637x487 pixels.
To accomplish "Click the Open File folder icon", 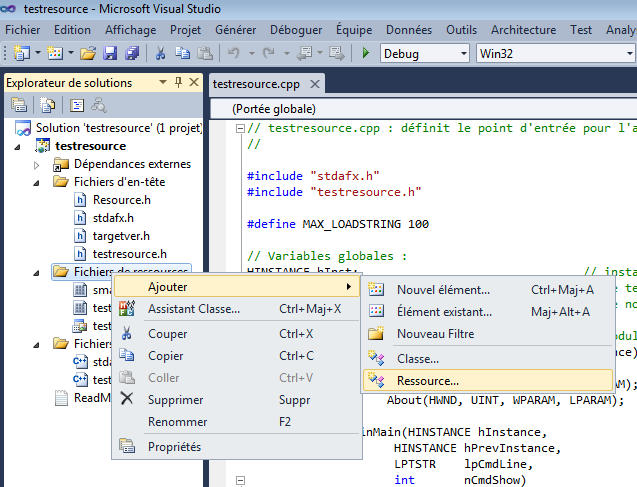I will coord(88,53).
